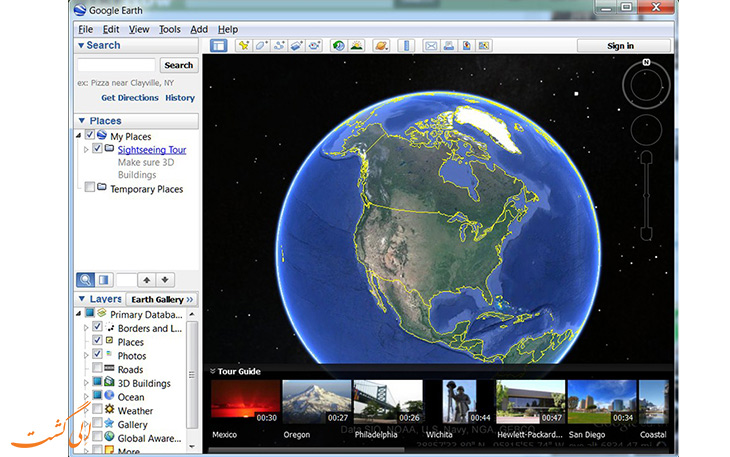Screen dimensions: 730x457
Task: Click the Google Earth title bar logo
Action: [x=80, y=10]
